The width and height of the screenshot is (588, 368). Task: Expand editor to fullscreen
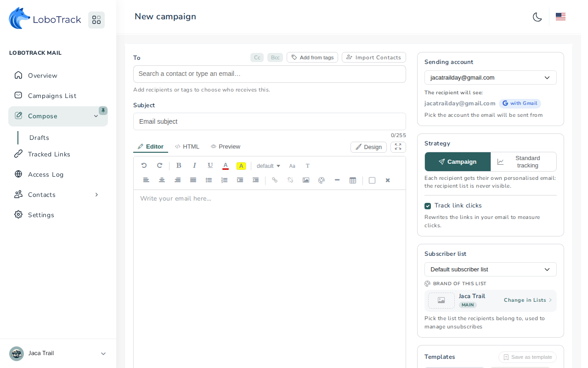click(x=398, y=147)
